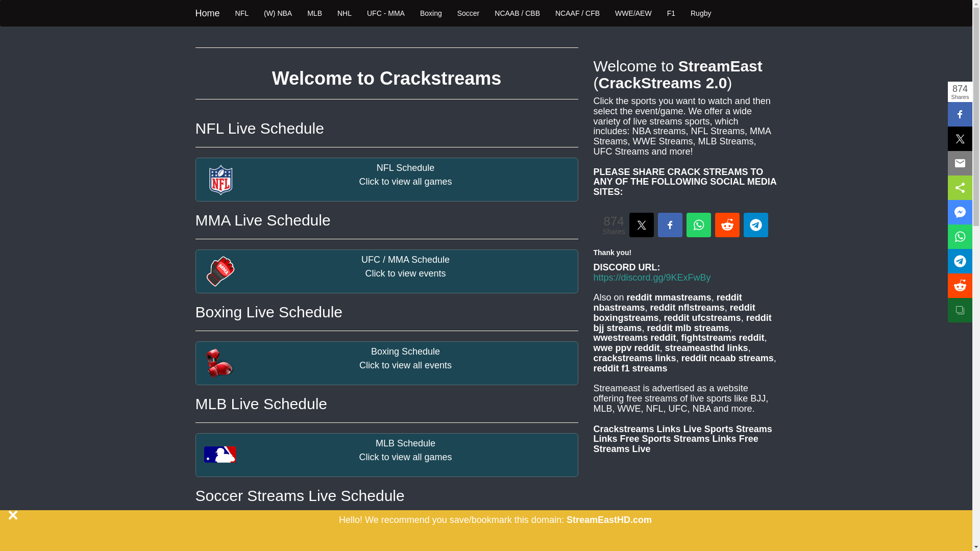Viewport: 980px width, 551px height.
Task: Click 'NFL Live Schedule' heading
Action: (x=259, y=129)
